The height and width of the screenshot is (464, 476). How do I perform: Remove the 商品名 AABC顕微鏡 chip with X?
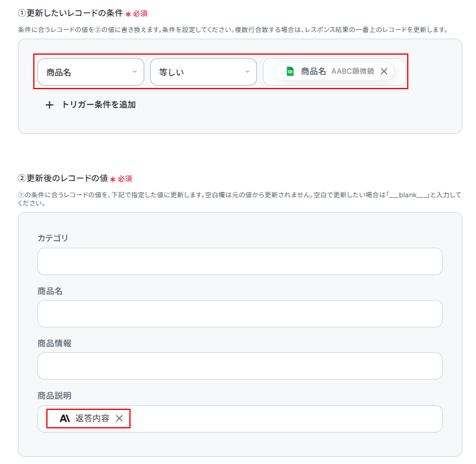pyautogui.click(x=384, y=71)
